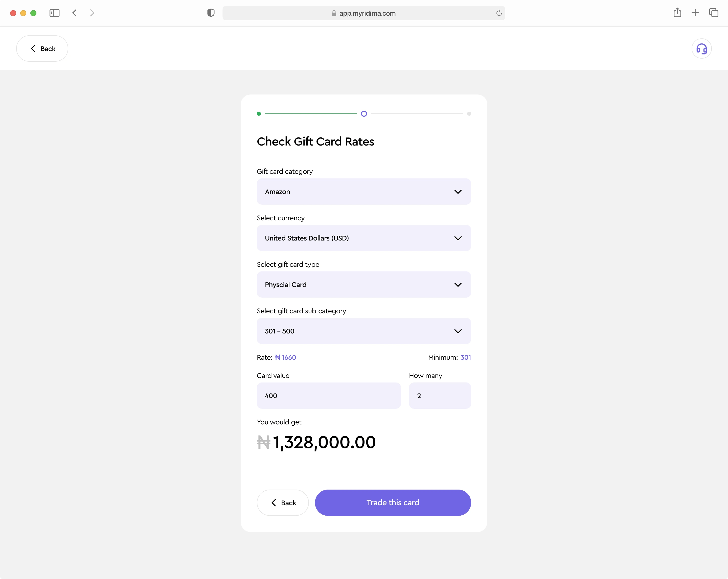Click the Back button beside Trade this card
The width and height of the screenshot is (728, 579).
point(283,503)
